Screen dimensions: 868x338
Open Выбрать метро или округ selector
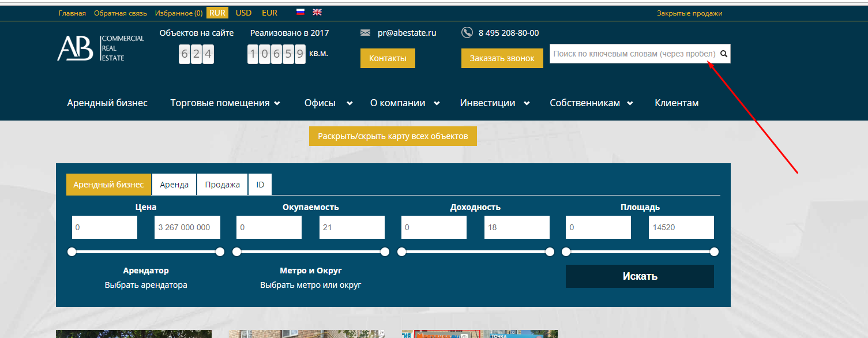tap(310, 285)
